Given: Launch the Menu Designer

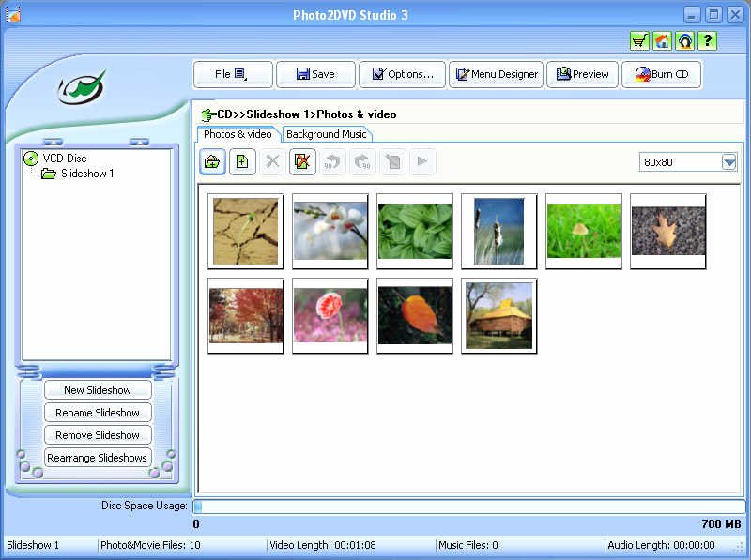Looking at the screenshot, I should [497, 74].
